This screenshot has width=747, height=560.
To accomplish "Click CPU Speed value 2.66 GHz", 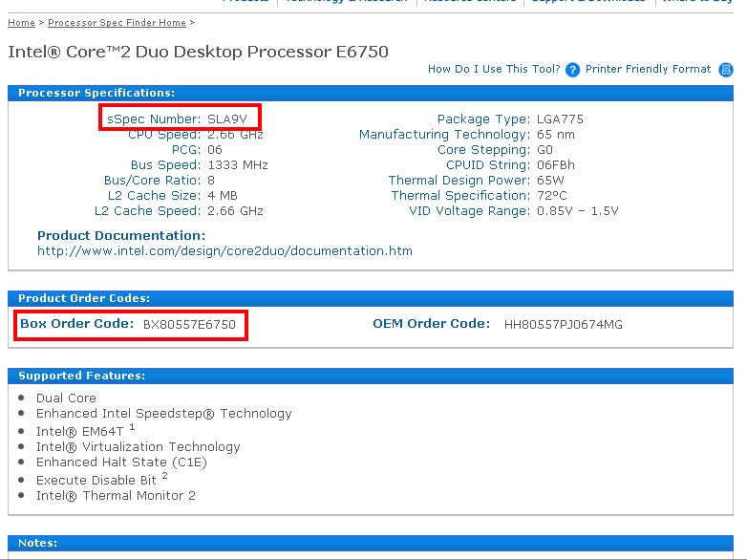I will (x=235, y=135).
